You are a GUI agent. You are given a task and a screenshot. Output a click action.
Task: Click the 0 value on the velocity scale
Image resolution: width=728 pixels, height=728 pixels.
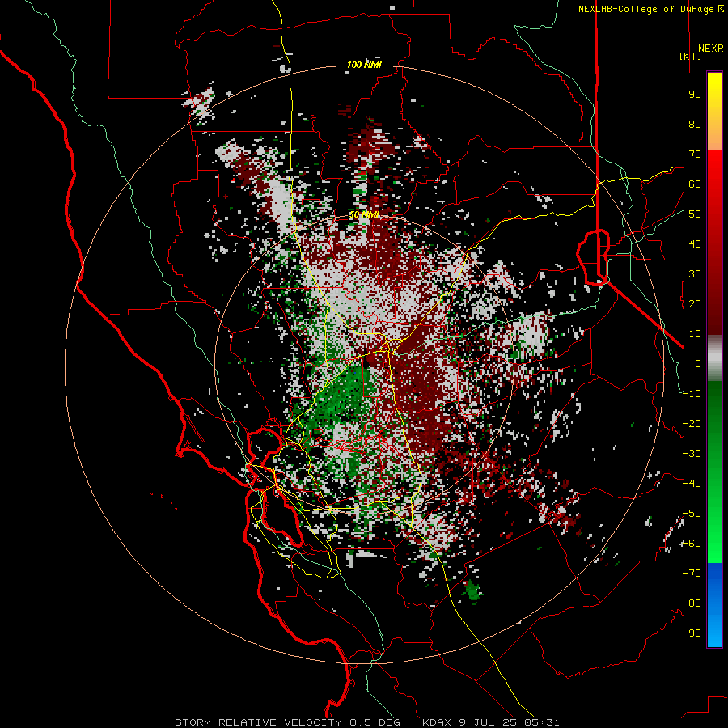[698, 363]
